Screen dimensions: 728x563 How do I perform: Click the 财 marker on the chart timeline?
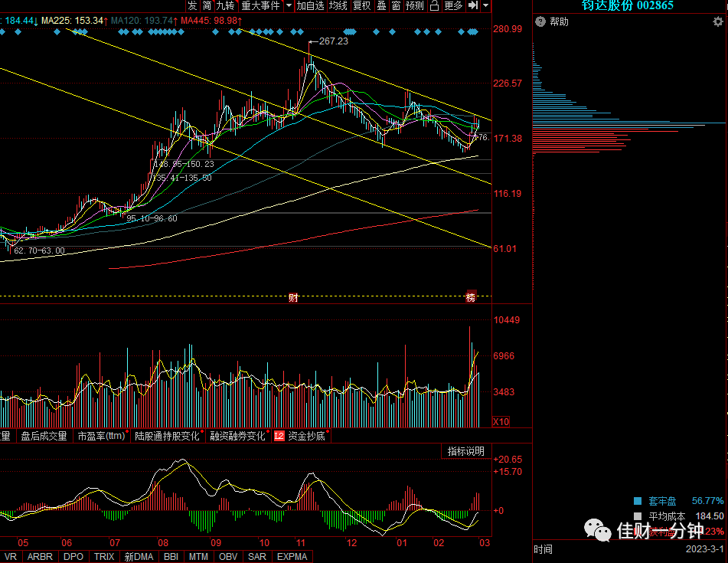[293, 298]
